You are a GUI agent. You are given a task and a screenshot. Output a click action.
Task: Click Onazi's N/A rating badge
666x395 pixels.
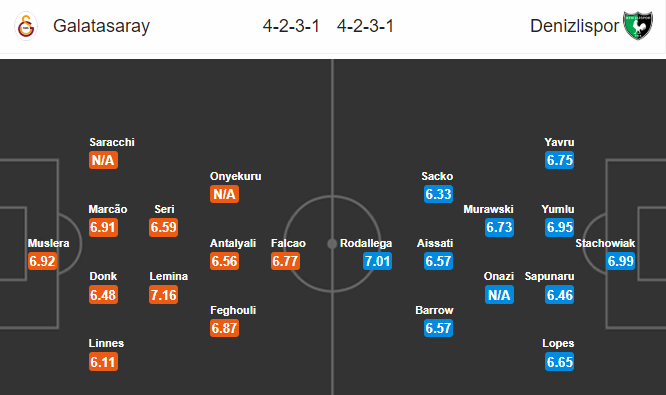click(x=499, y=295)
